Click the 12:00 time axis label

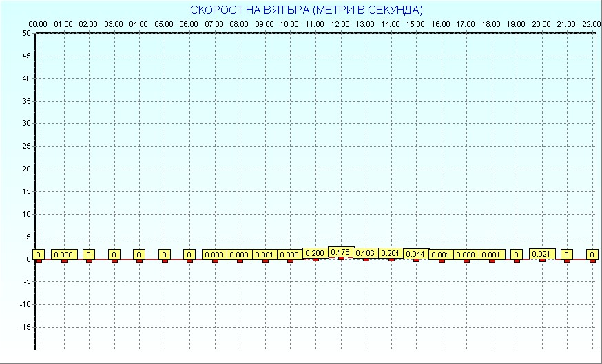(x=340, y=24)
